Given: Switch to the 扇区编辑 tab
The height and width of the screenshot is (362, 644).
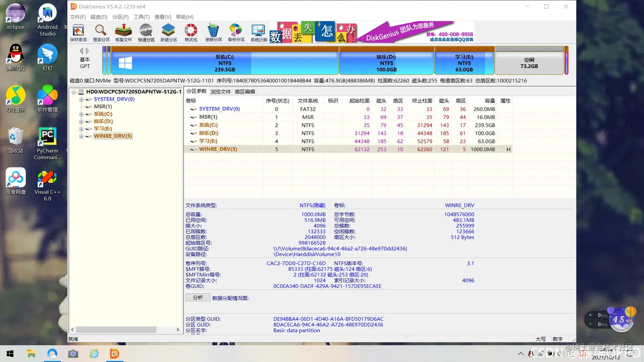Looking at the screenshot, I should [244, 92].
